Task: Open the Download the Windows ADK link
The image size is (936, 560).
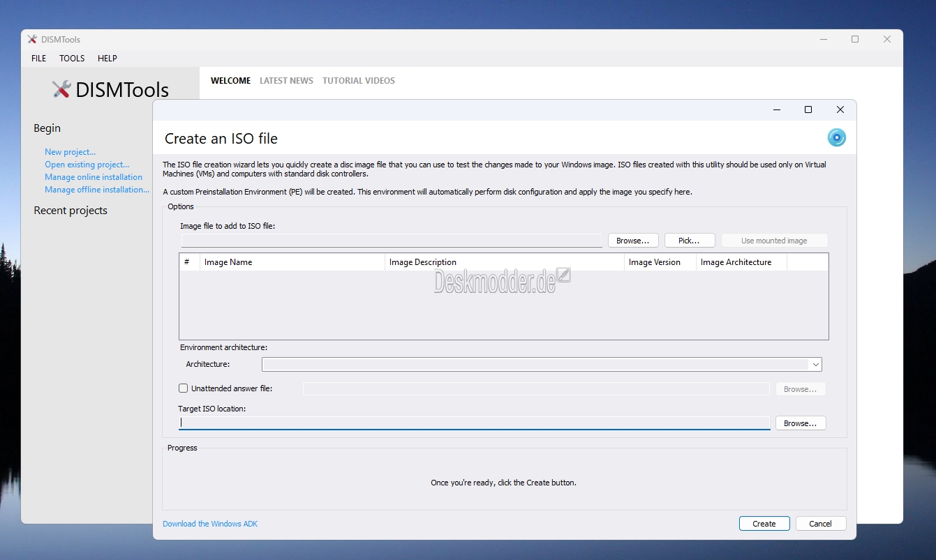Action: (210, 524)
